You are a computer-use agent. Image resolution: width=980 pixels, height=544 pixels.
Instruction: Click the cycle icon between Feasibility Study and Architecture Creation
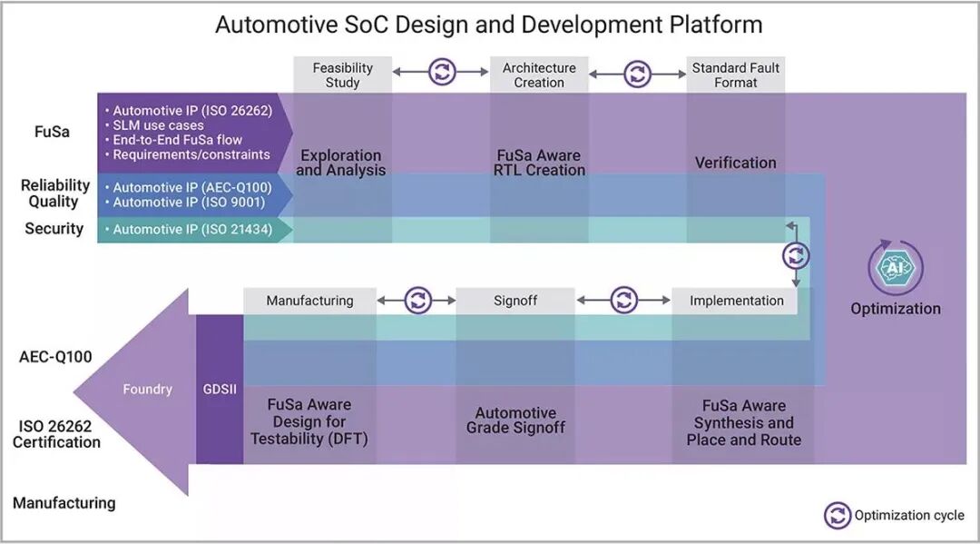point(442,72)
